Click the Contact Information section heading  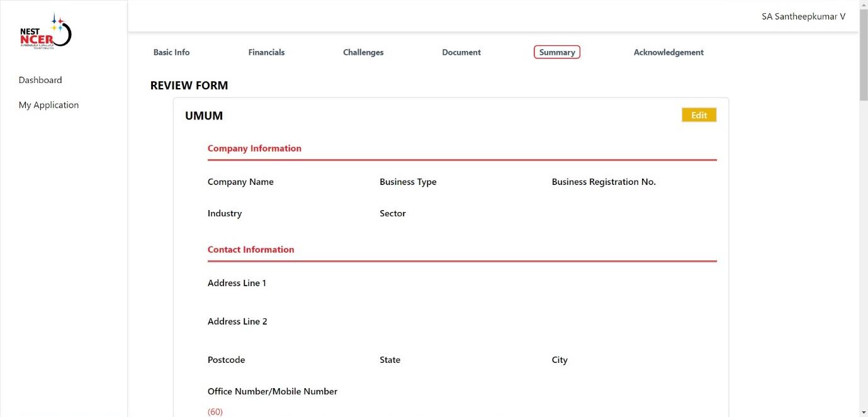251,250
